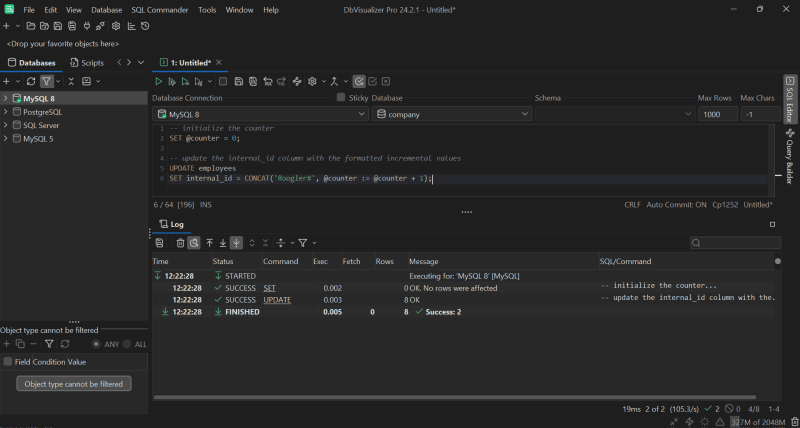Click the Commit transaction icon
Viewport: 800px width, 428px height.
[372, 81]
